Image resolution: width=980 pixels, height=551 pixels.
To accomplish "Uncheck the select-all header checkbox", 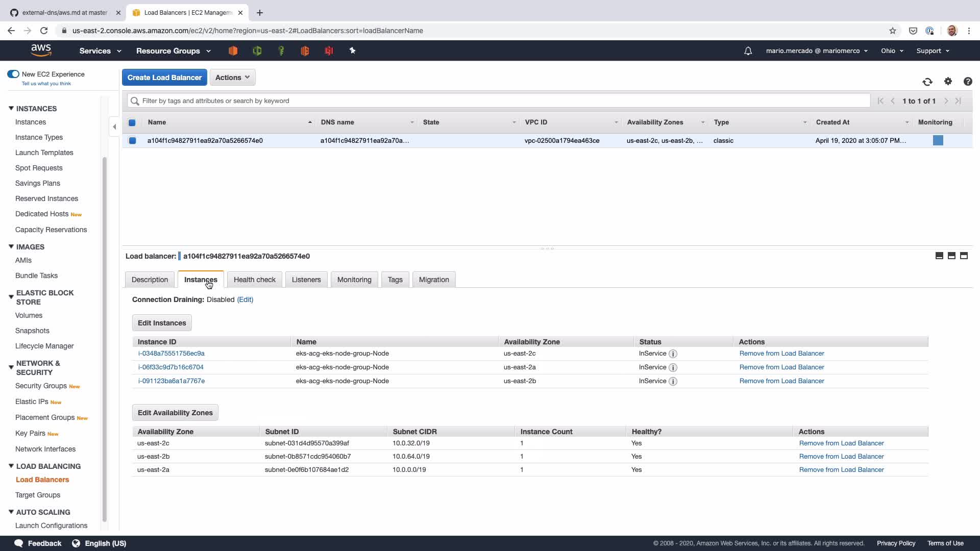I will pyautogui.click(x=132, y=122).
